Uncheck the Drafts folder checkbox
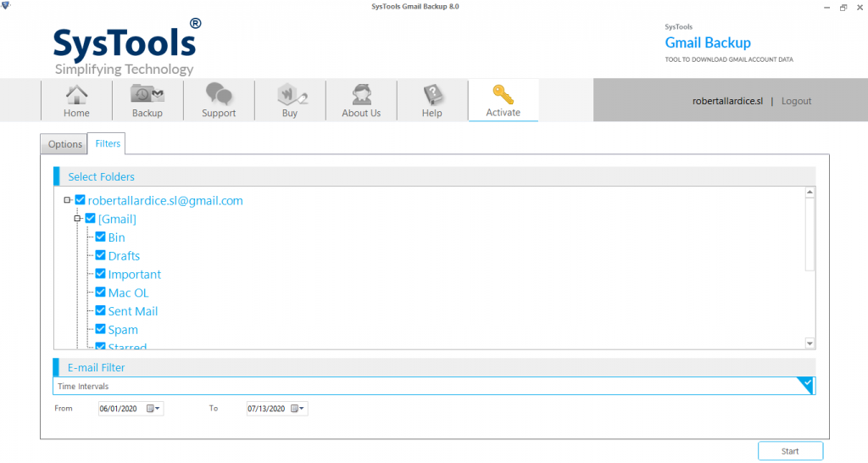The width and height of the screenshot is (868, 463). point(100,255)
